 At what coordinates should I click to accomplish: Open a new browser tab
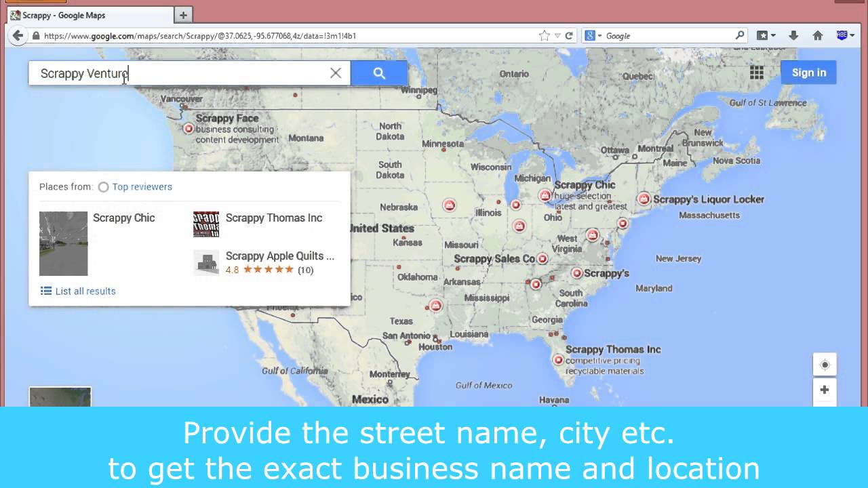point(183,15)
